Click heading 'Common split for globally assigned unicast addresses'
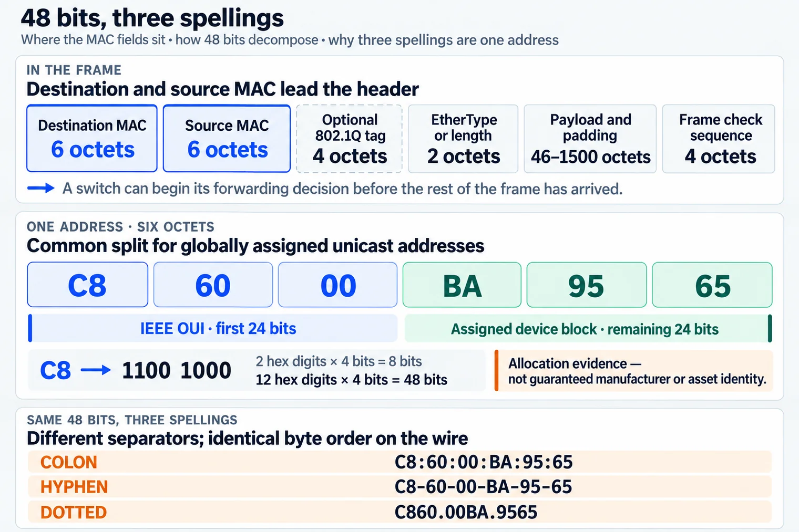Viewport: 799px width, 532px height. [x=255, y=246]
